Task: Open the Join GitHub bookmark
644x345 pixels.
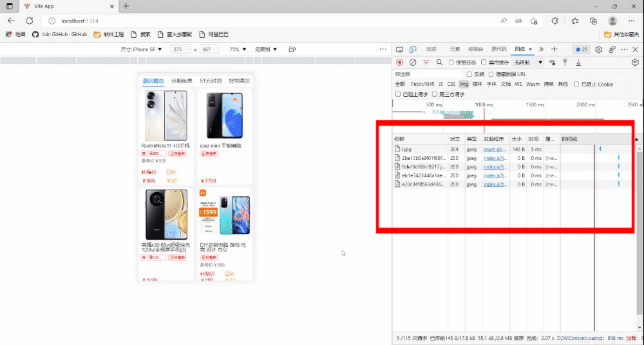Action: point(59,35)
